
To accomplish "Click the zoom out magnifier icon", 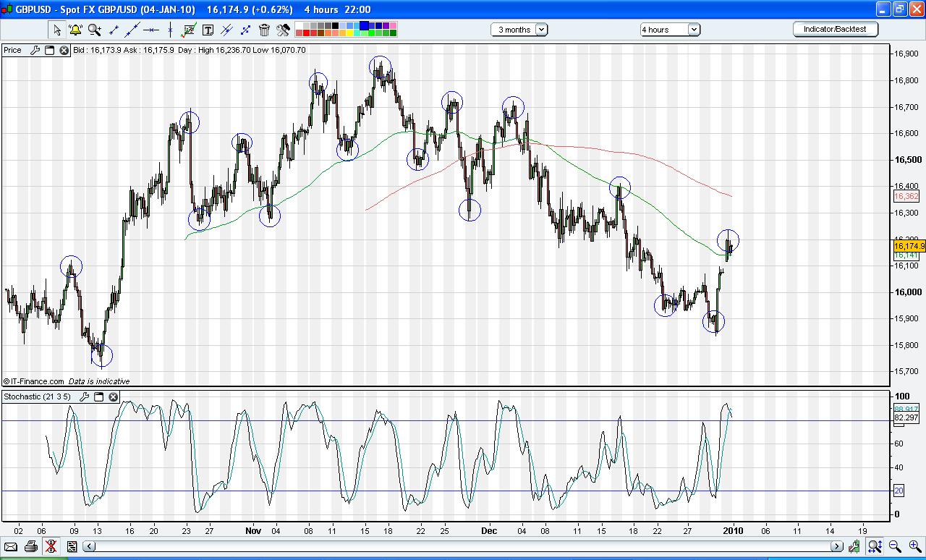I will 895,546.
